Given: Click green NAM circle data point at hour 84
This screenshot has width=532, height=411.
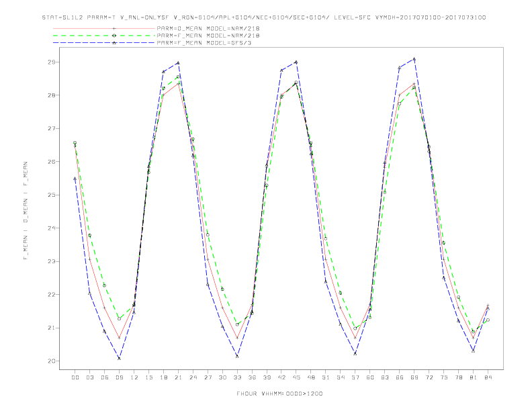Looking at the screenshot, I should pyautogui.click(x=488, y=320).
